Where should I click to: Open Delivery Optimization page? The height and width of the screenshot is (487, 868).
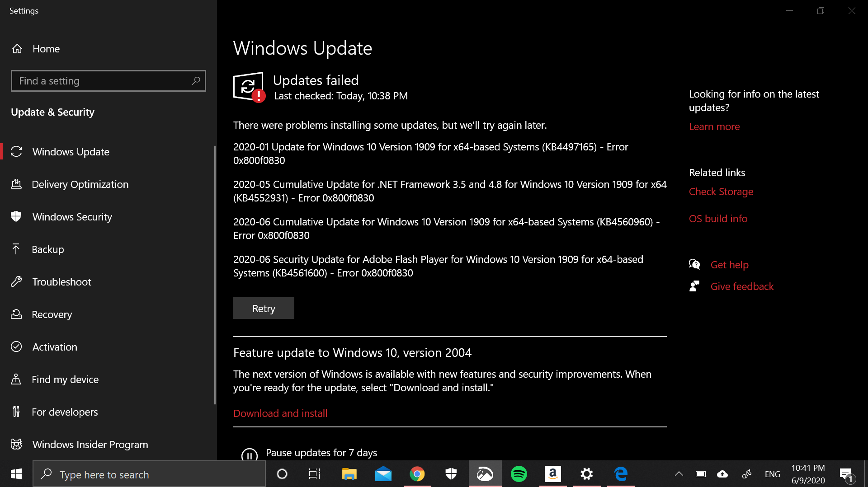(108, 184)
